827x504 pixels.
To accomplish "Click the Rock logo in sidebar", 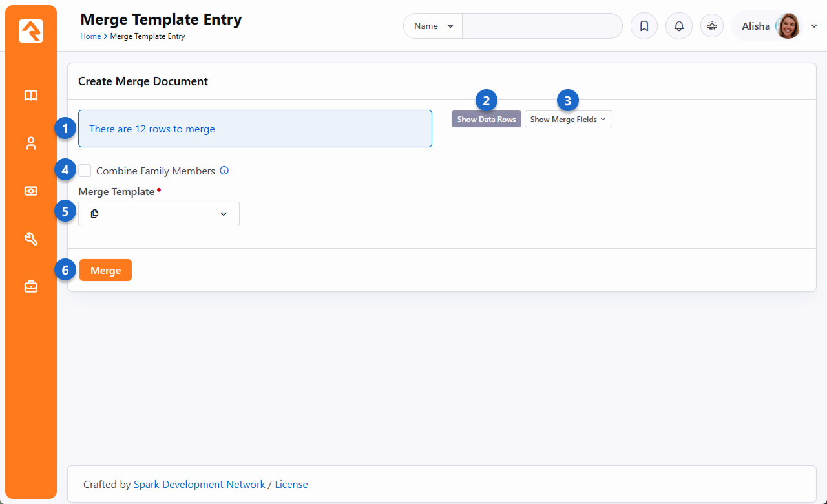I will coord(31,31).
